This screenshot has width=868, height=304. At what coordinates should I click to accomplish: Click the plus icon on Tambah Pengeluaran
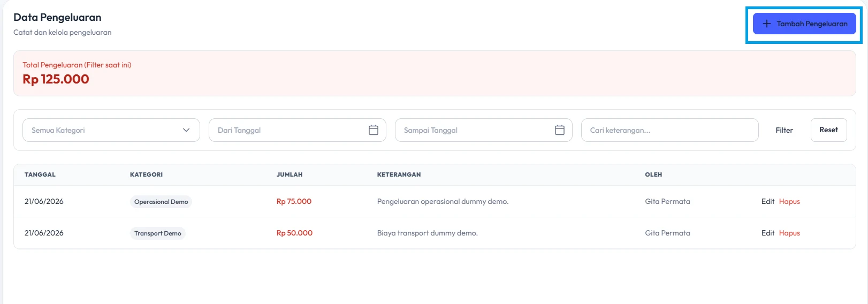point(766,24)
